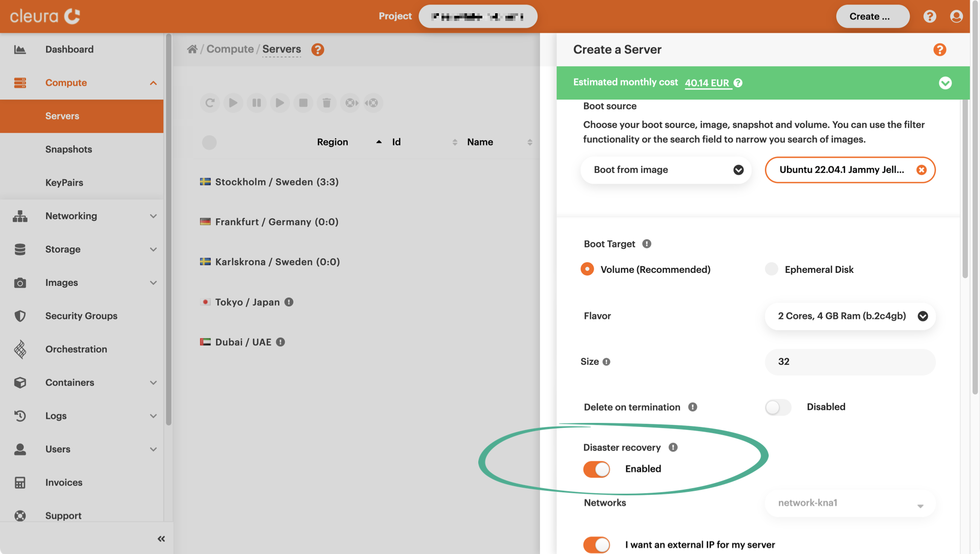980x554 pixels.
Task: Open the Boot from image dropdown
Action: pyautogui.click(x=666, y=170)
